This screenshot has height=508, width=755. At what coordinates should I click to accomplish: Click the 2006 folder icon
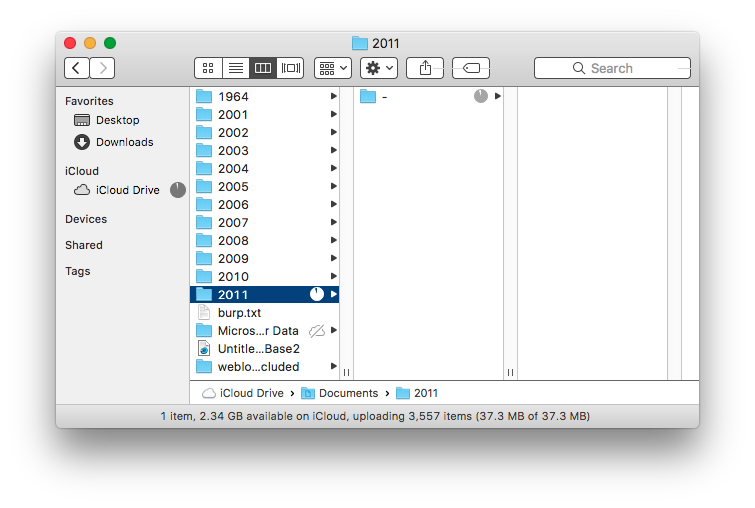[204, 204]
